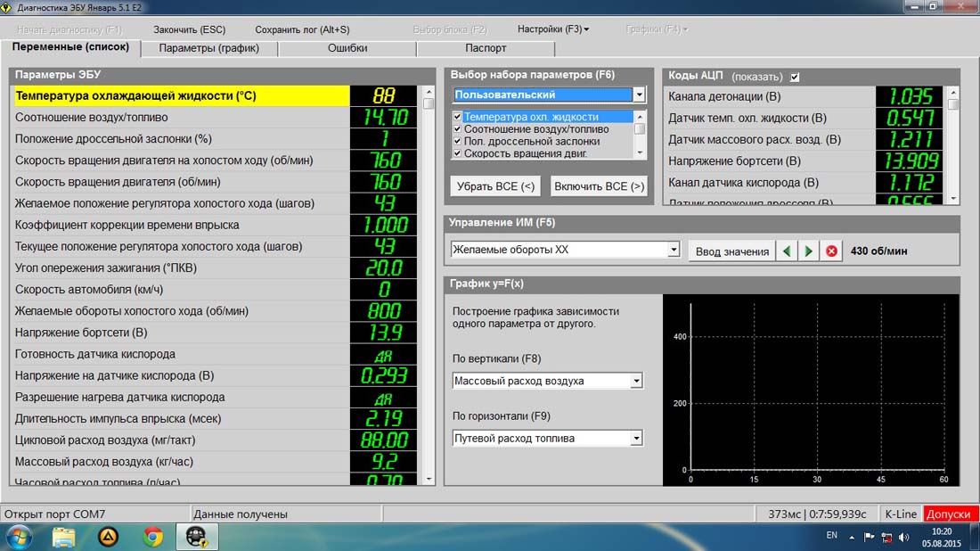
Task: Uncheck the Соотношение воздух/топливо checkbox
Action: [x=458, y=129]
